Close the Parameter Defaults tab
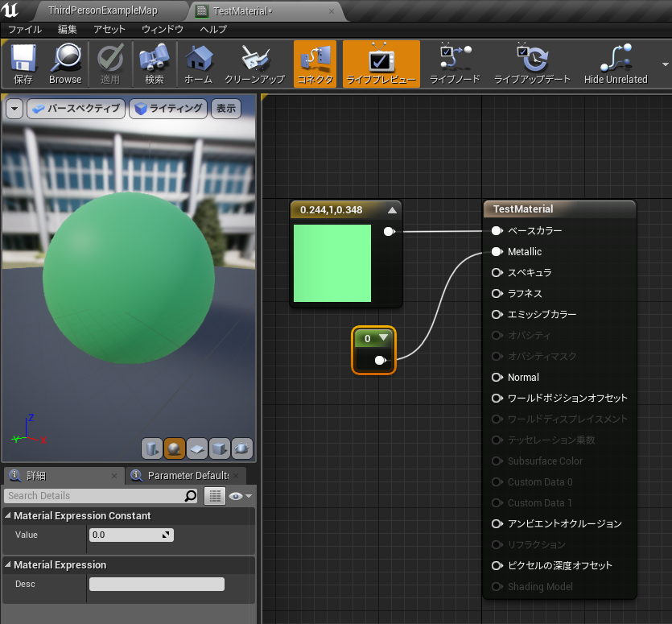The width and height of the screenshot is (672, 624). [236, 476]
